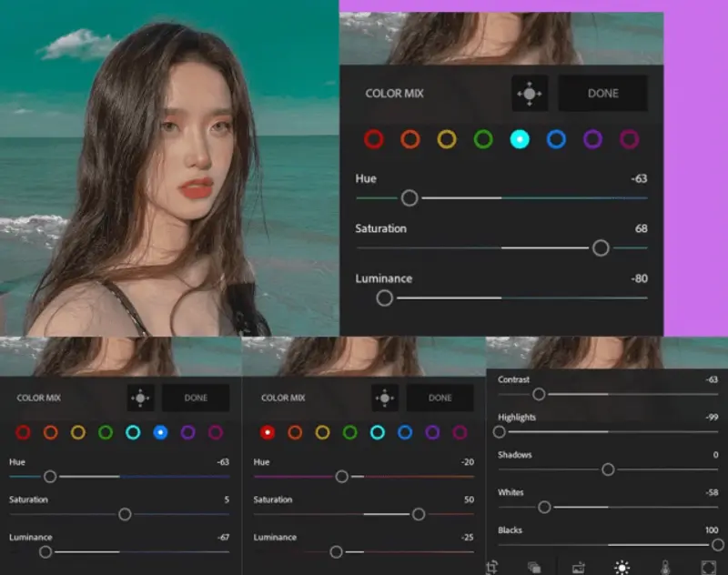Tap target adjustment icon in red-selected Color Mix panel
This screenshot has height=575, width=728.
coord(385,398)
